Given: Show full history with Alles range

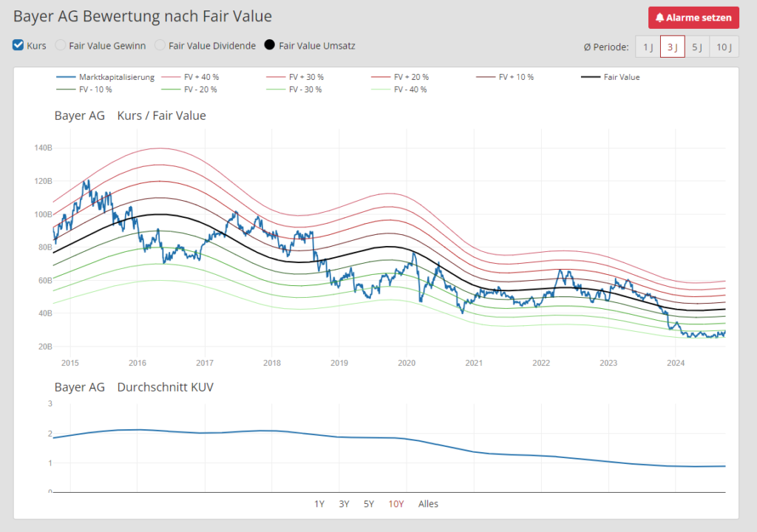Looking at the screenshot, I should pos(428,504).
